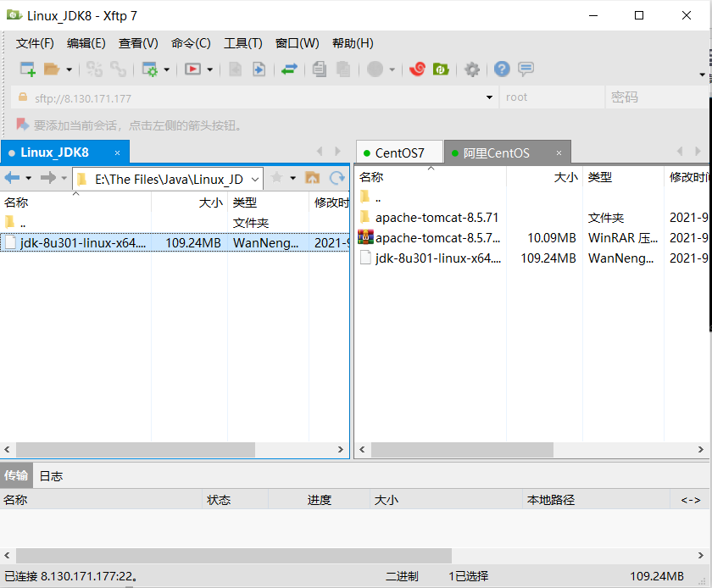Screen dimensions: 712x588
Task: Open the 工具(T) menu
Action: click(243, 43)
